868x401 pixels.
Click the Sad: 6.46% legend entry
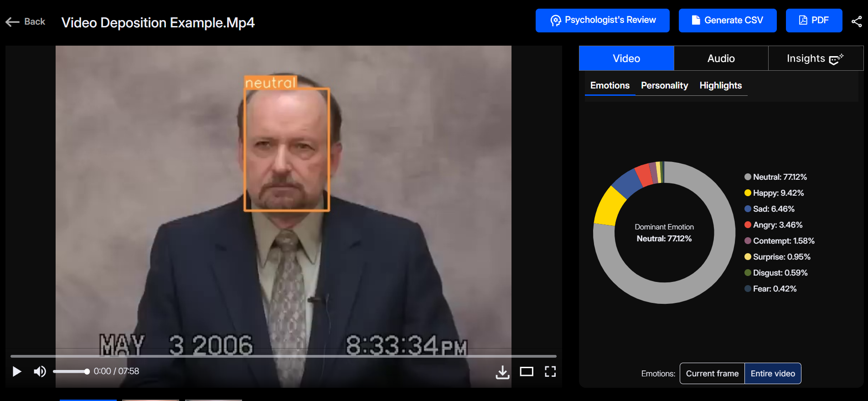tap(770, 209)
